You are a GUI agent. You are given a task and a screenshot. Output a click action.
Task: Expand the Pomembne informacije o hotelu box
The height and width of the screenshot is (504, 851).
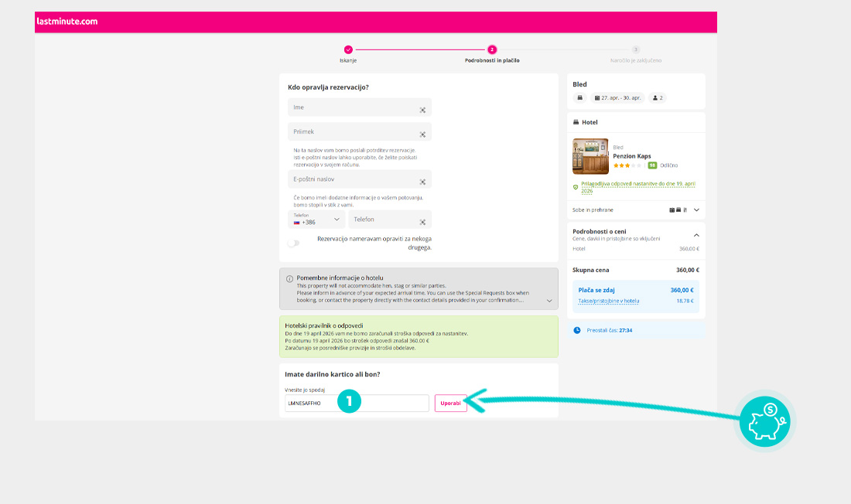coord(549,301)
